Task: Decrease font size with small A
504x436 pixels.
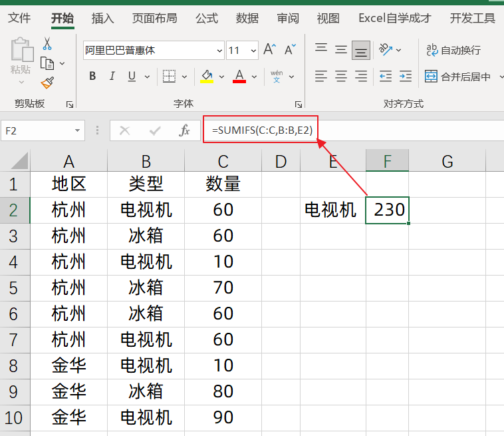Action: 290,50
